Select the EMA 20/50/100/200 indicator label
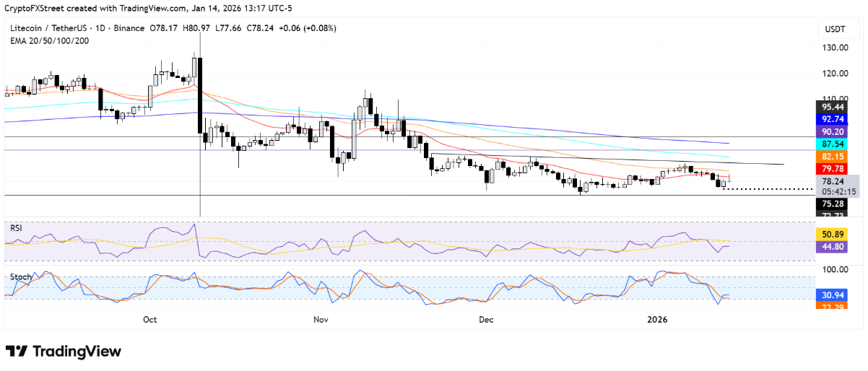Screen dimensions: 868x371 (x=48, y=40)
